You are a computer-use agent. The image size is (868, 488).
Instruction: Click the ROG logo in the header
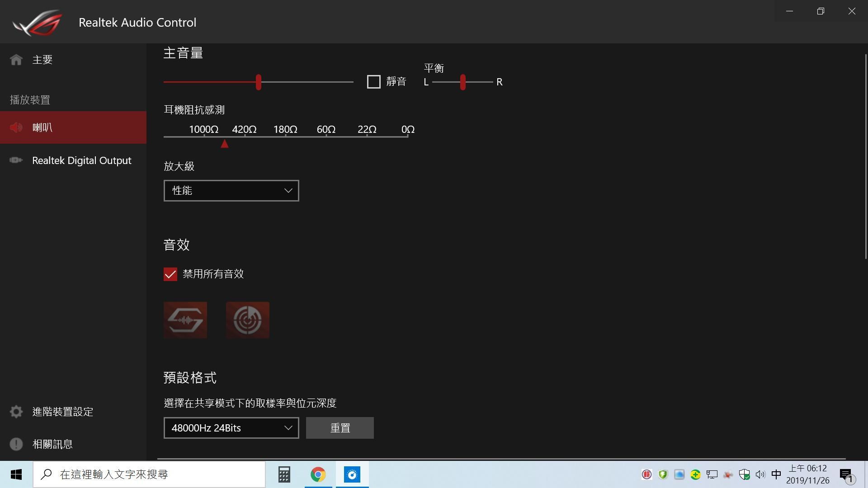pyautogui.click(x=37, y=22)
